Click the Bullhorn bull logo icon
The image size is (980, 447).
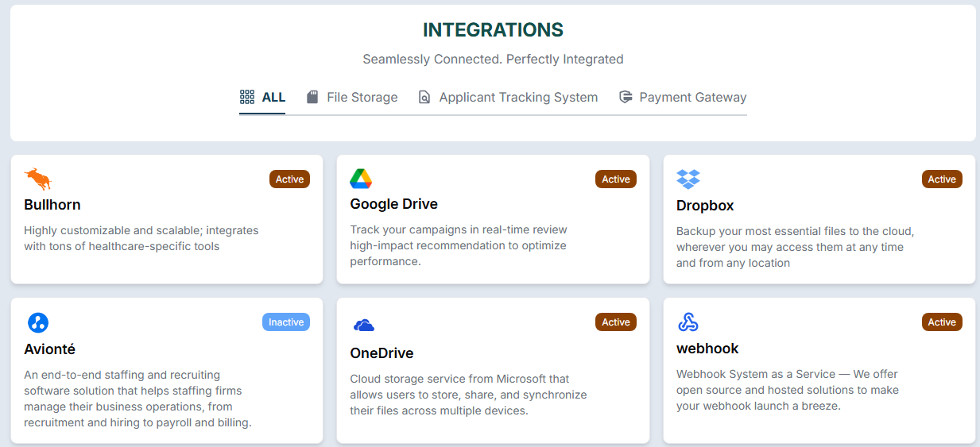pos(37,179)
